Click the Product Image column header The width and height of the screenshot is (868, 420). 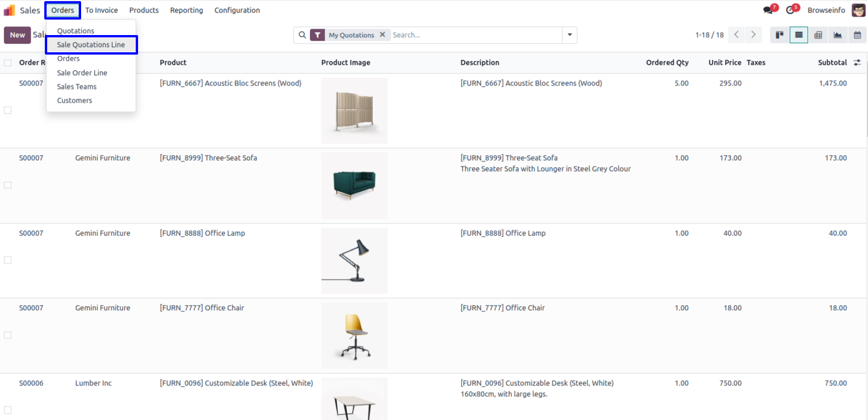pos(346,63)
